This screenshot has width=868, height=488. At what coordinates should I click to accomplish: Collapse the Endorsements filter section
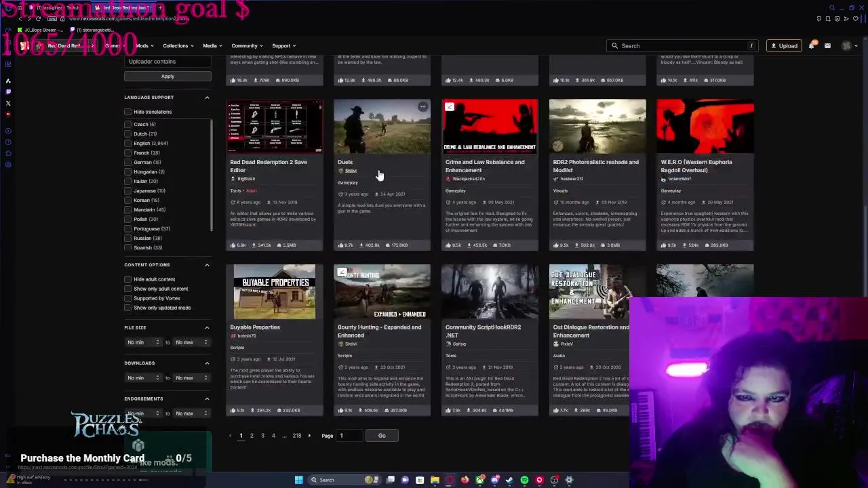coord(207,399)
